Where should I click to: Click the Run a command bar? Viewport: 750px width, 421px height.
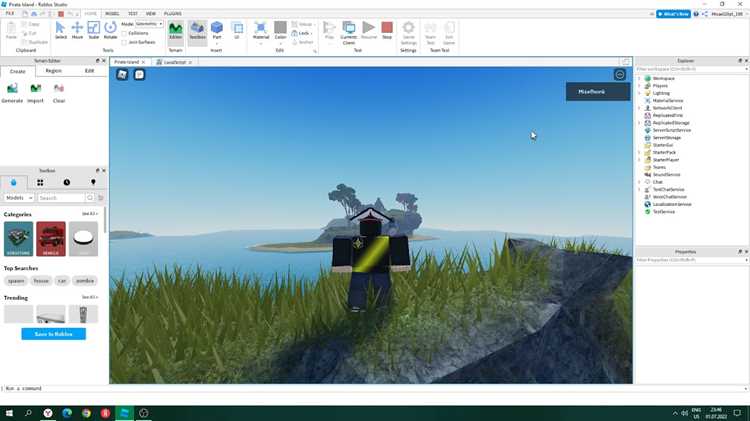[373, 388]
